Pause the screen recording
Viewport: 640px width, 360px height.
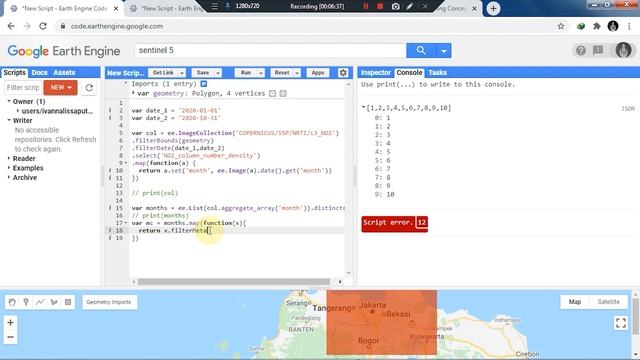coord(365,6)
